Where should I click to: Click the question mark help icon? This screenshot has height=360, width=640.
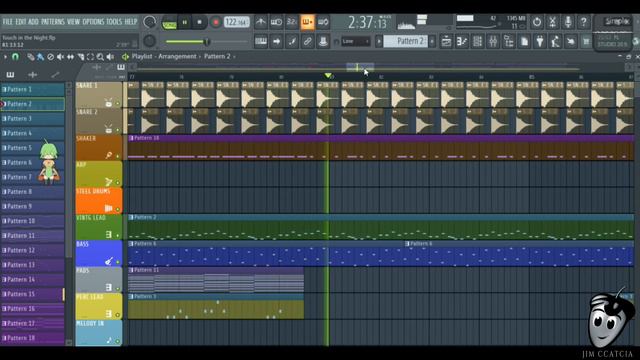pyautogui.click(x=584, y=22)
